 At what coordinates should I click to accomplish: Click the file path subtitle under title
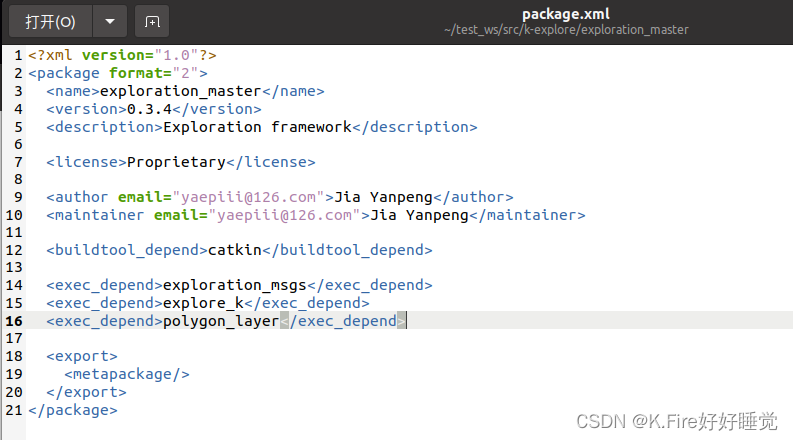point(566,30)
